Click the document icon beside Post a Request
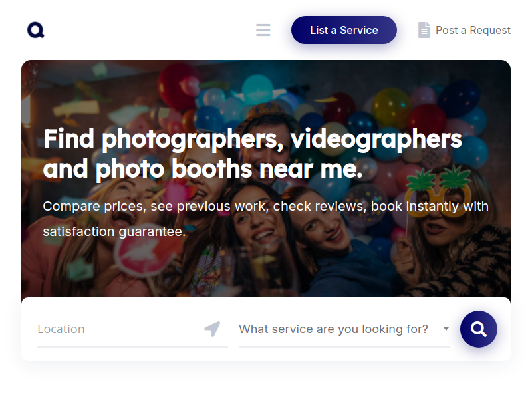Screen dimensions: 532x399 click(x=424, y=30)
